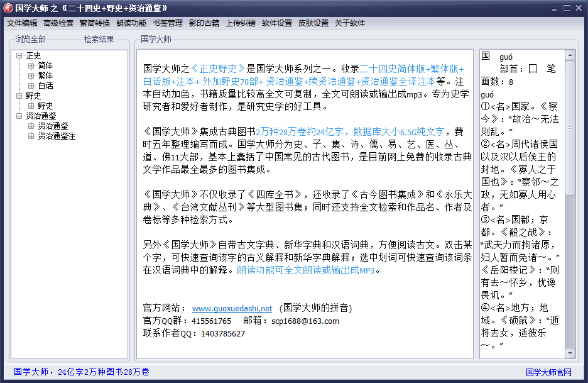Open the www.guoxuedashi.net website link
The width and height of the screenshot is (588, 383).
(x=232, y=309)
